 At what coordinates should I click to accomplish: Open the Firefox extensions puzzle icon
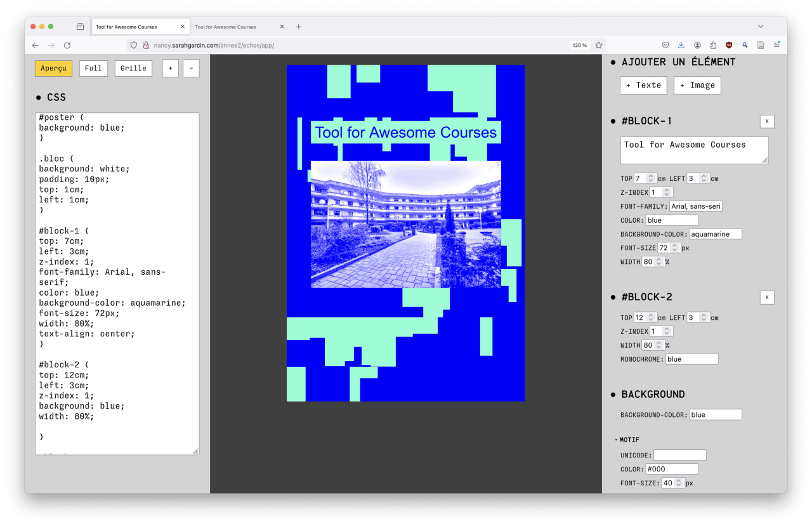pos(713,45)
